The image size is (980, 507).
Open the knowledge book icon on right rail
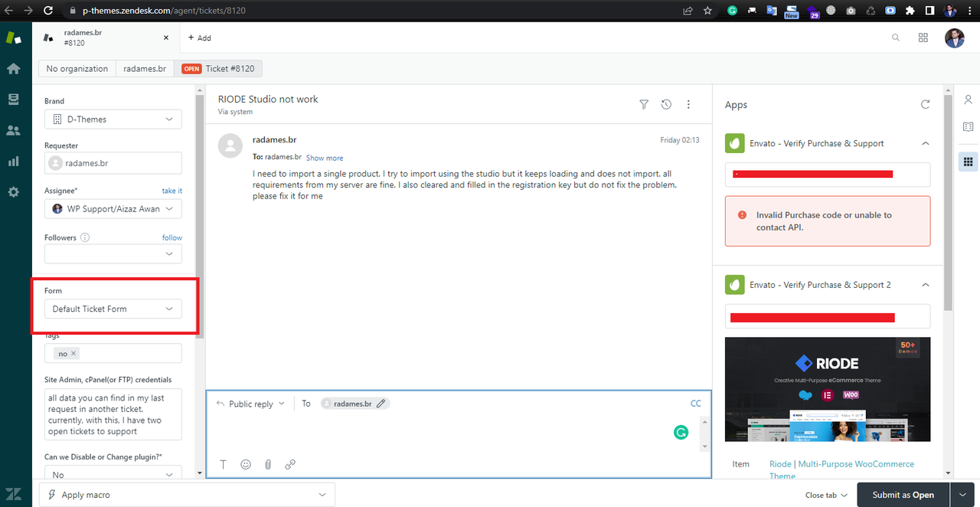point(968,126)
